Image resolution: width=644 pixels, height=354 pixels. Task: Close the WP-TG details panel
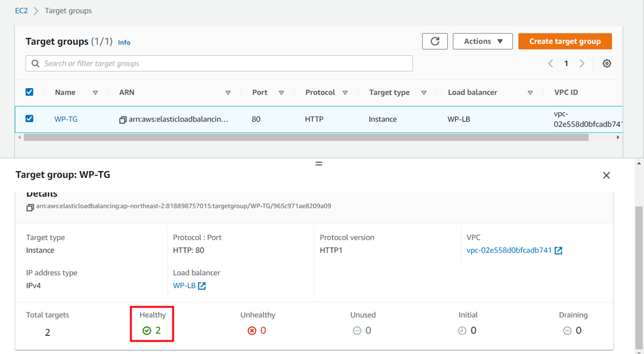click(x=606, y=175)
